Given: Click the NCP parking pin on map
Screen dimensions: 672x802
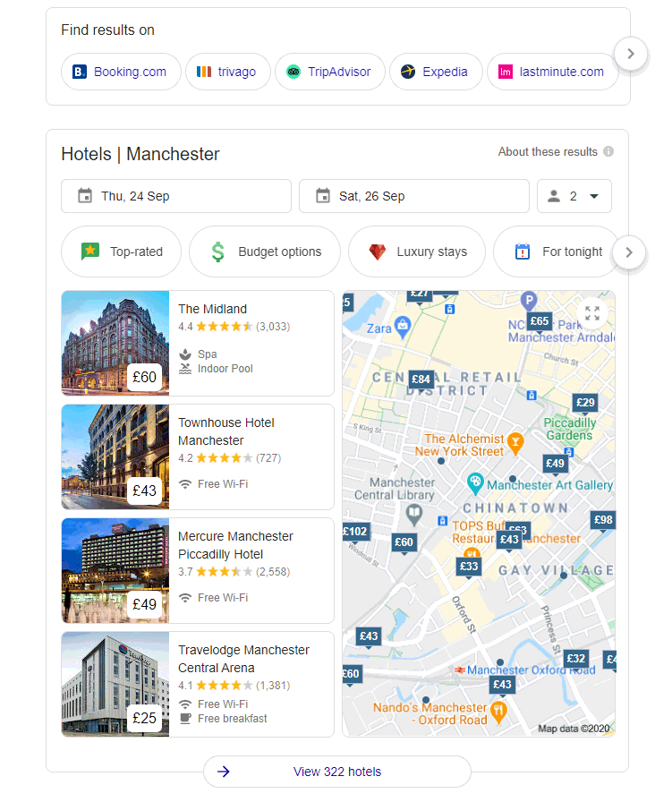Looking at the screenshot, I should (x=529, y=300).
